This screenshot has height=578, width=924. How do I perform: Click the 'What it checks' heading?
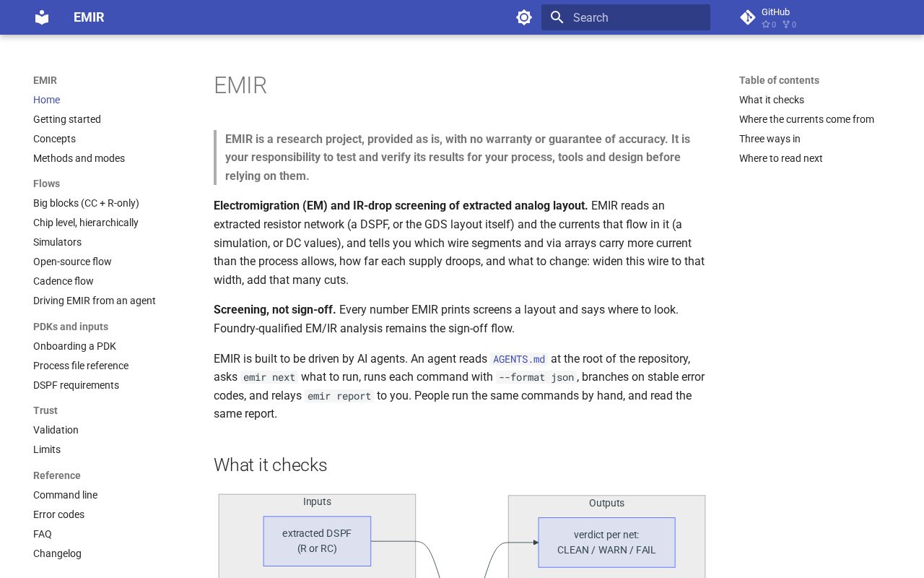click(271, 465)
